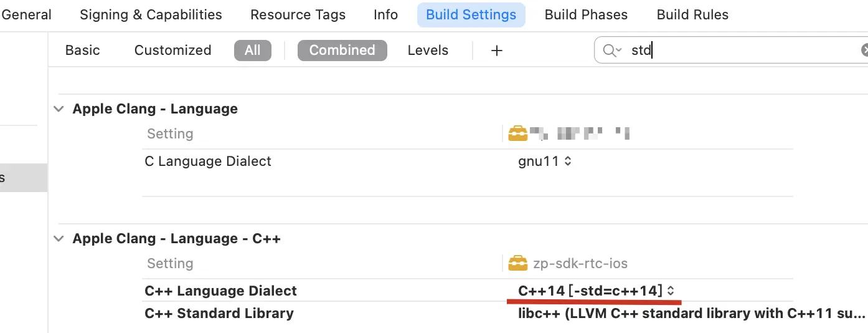Open the gnu11 C Language Dialect dropdown
Screen dimensions: 868x333
545,162
